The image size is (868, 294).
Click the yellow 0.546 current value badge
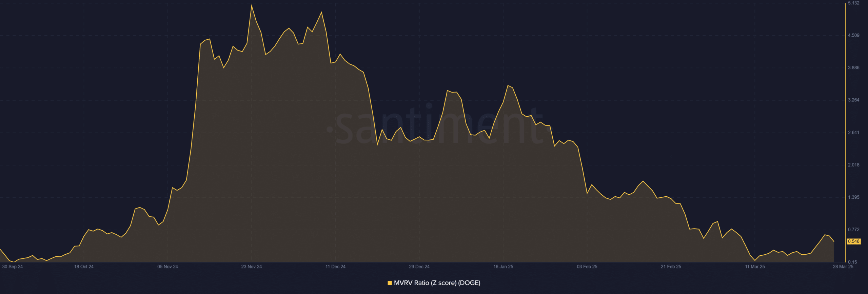(853, 241)
